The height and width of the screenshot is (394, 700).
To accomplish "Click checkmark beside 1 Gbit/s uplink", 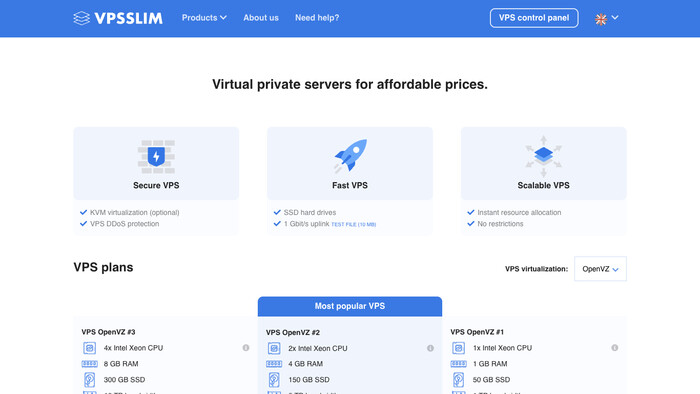I will coord(277,224).
